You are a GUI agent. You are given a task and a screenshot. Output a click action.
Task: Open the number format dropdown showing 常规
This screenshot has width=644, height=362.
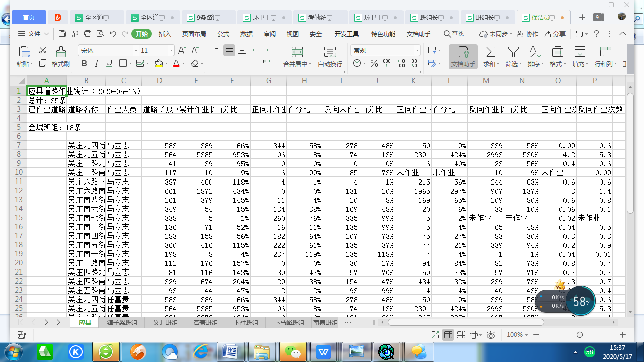click(417, 51)
